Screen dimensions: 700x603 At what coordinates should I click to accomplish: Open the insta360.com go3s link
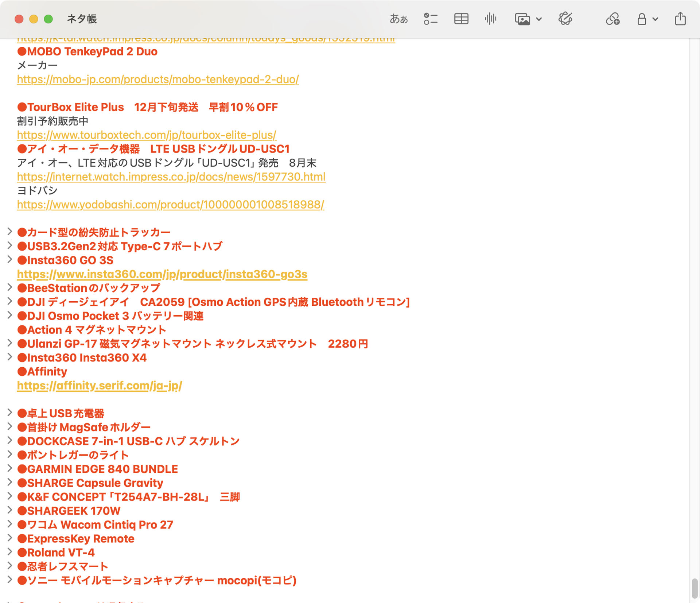162,274
